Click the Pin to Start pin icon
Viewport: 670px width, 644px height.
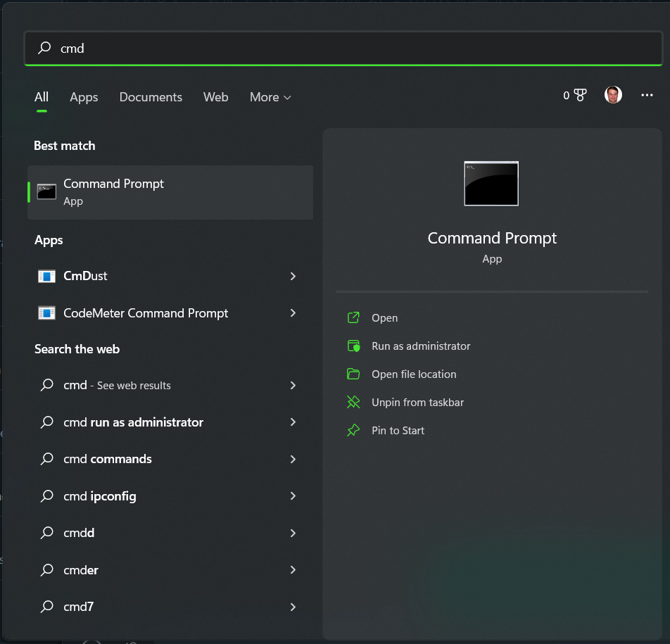tap(353, 430)
